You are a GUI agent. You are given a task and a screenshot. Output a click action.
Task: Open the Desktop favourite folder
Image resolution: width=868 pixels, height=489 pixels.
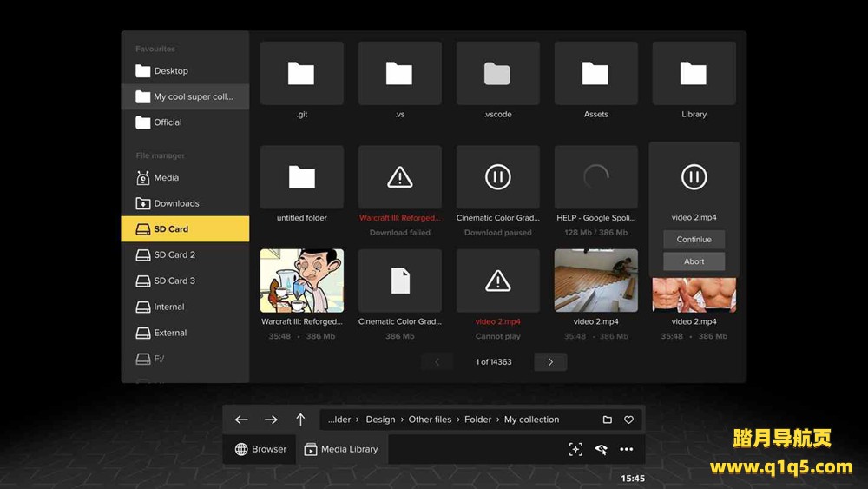click(185, 71)
